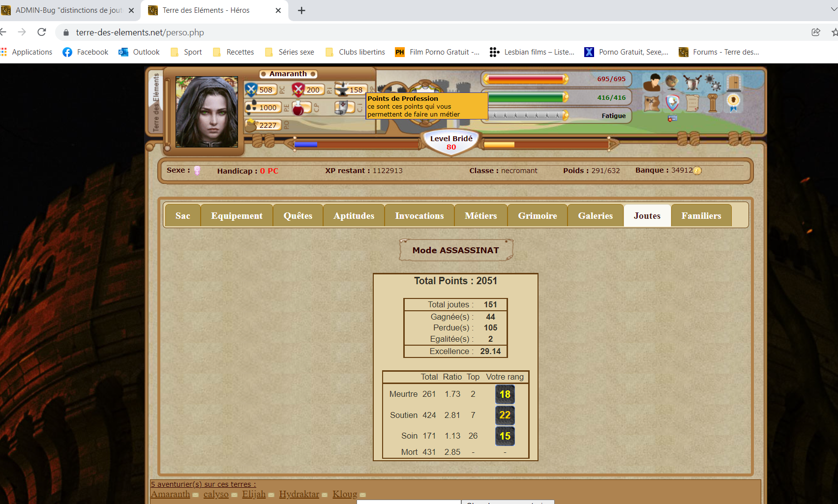The image size is (838, 504).
Task: Open the globe world map icon
Action: [x=672, y=82]
